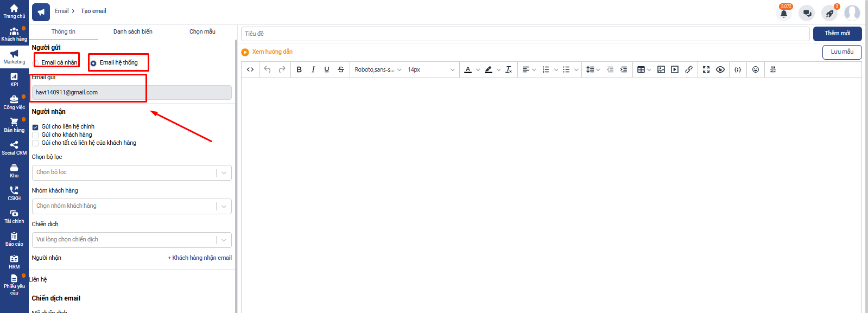
Task: Click the Khách hàng nhận email link
Action: pyautogui.click(x=199, y=258)
